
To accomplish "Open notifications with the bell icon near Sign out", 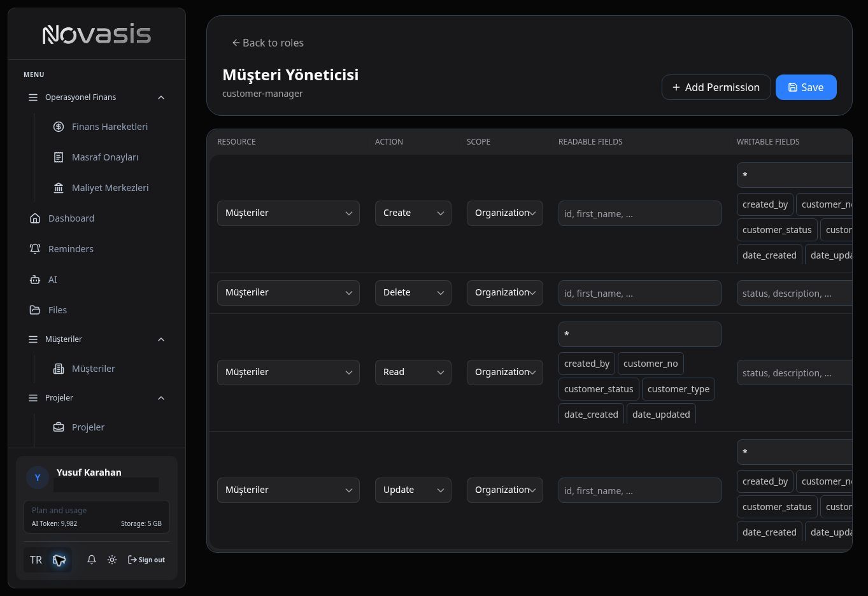I will (x=92, y=560).
